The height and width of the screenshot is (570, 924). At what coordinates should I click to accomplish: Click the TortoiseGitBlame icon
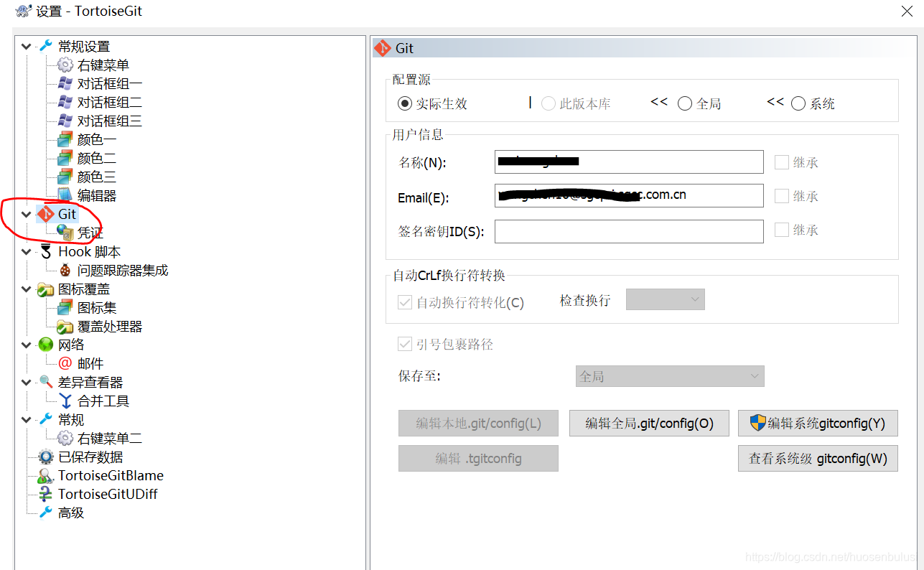coord(46,476)
